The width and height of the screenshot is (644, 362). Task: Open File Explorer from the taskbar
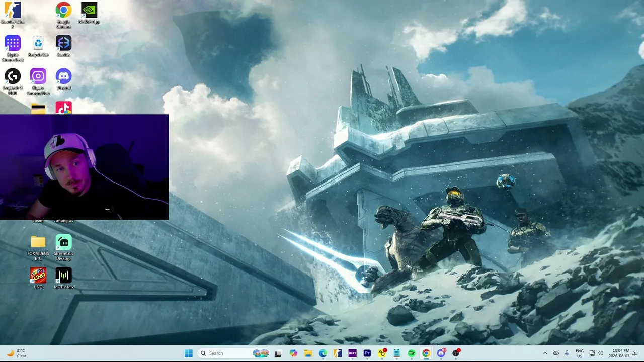(x=308, y=353)
